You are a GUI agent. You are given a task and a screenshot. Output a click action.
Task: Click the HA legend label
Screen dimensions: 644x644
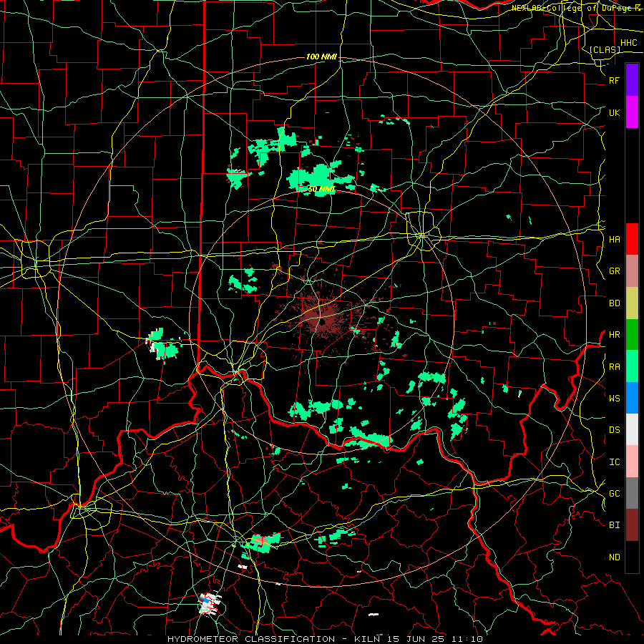click(x=614, y=240)
